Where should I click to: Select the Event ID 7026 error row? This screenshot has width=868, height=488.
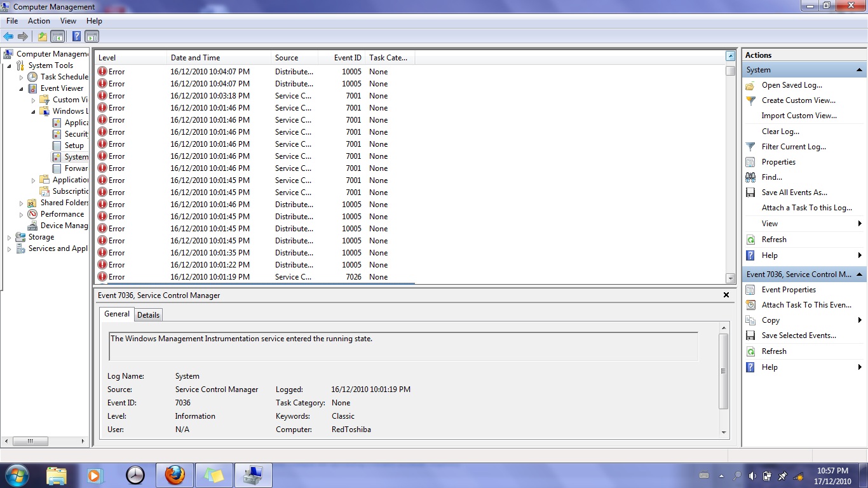[254, 277]
